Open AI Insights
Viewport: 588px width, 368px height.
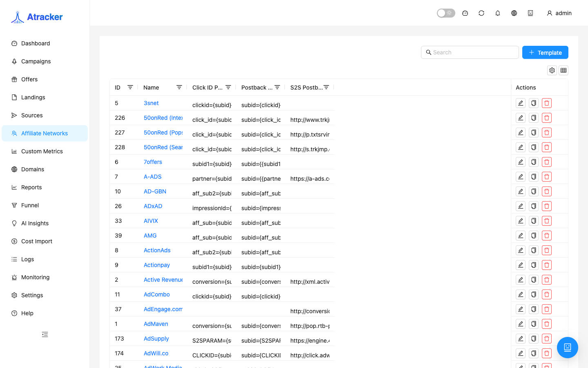pyautogui.click(x=45, y=223)
